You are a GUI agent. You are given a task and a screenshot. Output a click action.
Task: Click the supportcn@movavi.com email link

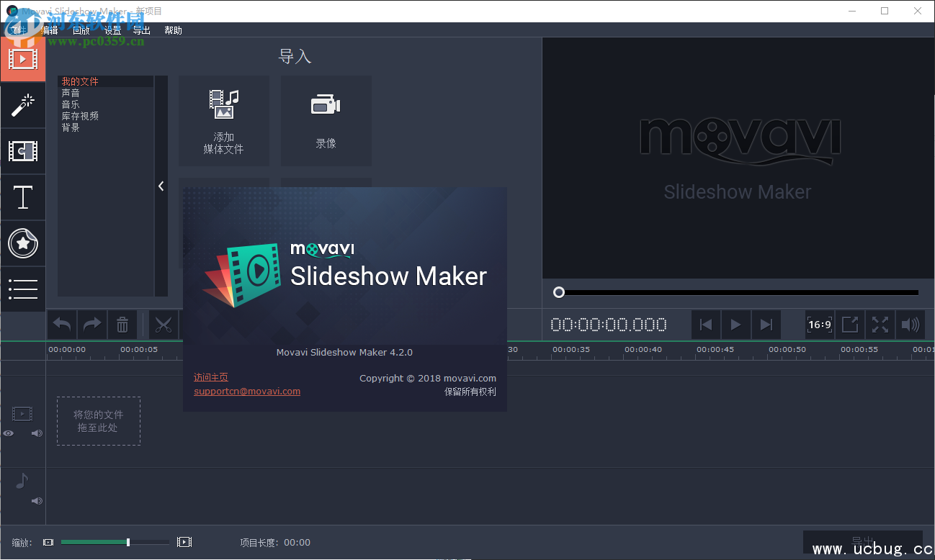tap(246, 391)
